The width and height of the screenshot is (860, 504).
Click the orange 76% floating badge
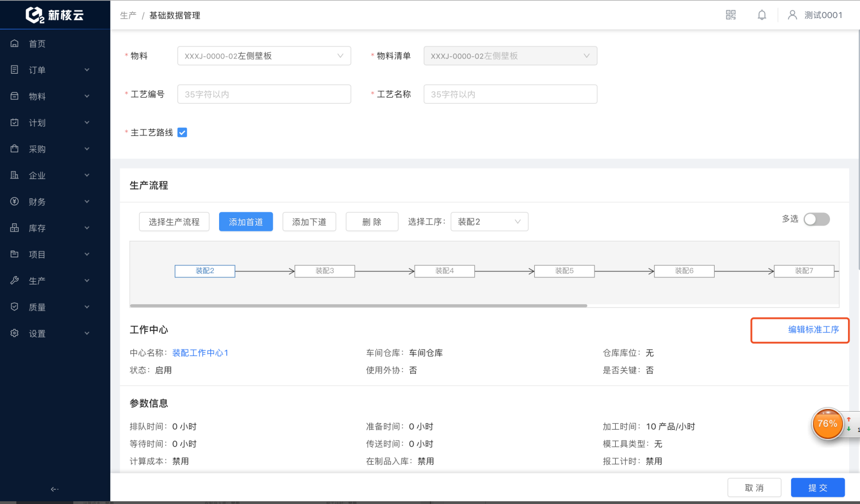(x=827, y=424)
